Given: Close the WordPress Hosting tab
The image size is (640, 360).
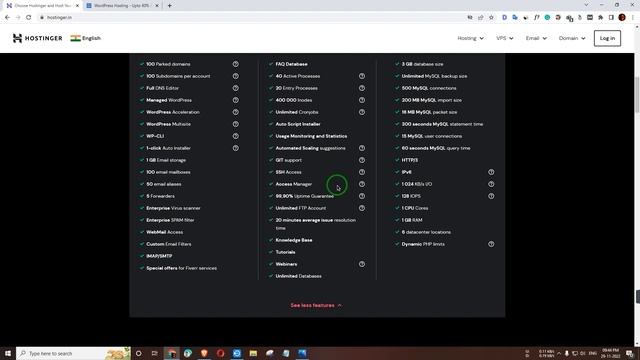Looking at the screenshot, I should point(157,6).
